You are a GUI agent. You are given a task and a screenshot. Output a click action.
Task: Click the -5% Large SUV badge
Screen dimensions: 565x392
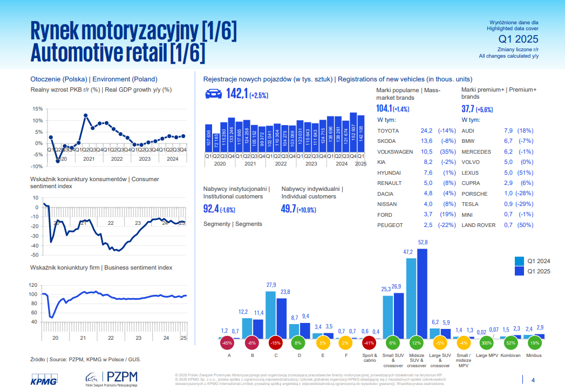[x=440, y=343]
